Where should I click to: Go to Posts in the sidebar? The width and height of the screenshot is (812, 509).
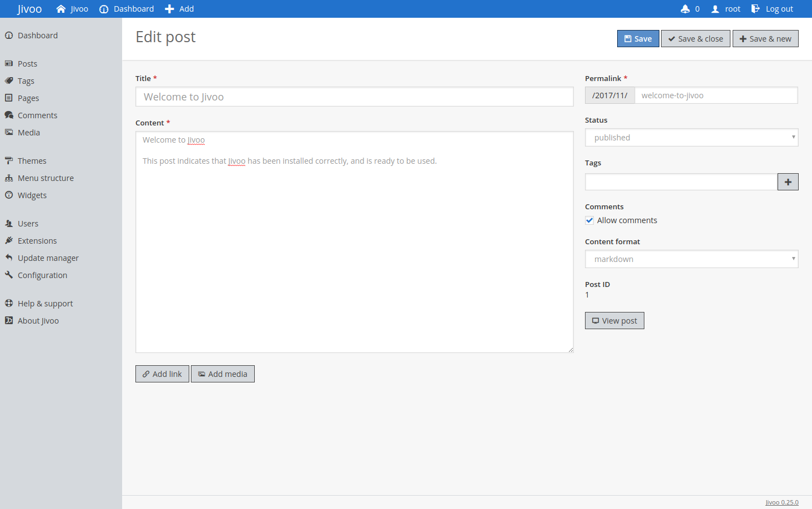coord(27,64)
